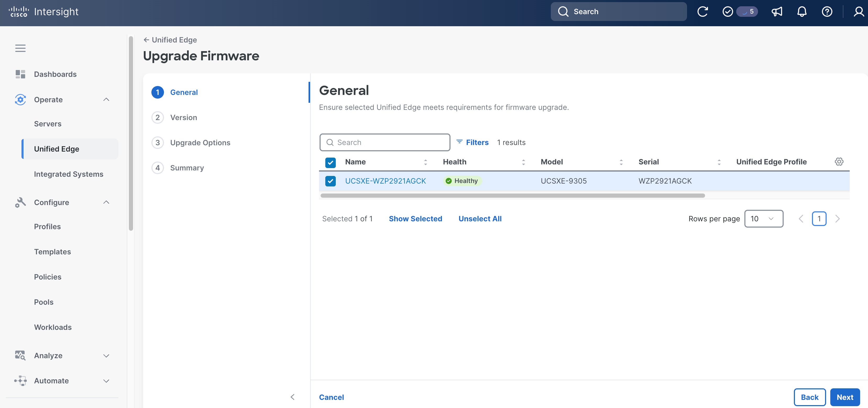Click the Analyze section icon
868x408 pixels.
[20, 355]
